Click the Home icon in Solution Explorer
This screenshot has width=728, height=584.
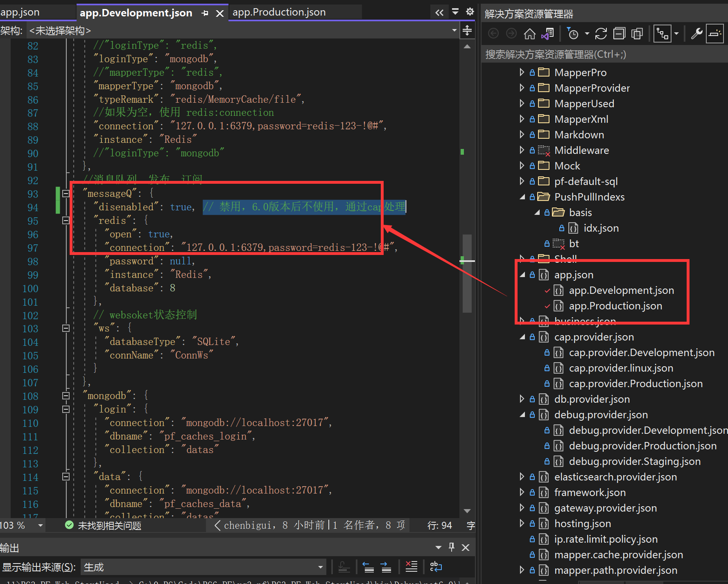529,34
